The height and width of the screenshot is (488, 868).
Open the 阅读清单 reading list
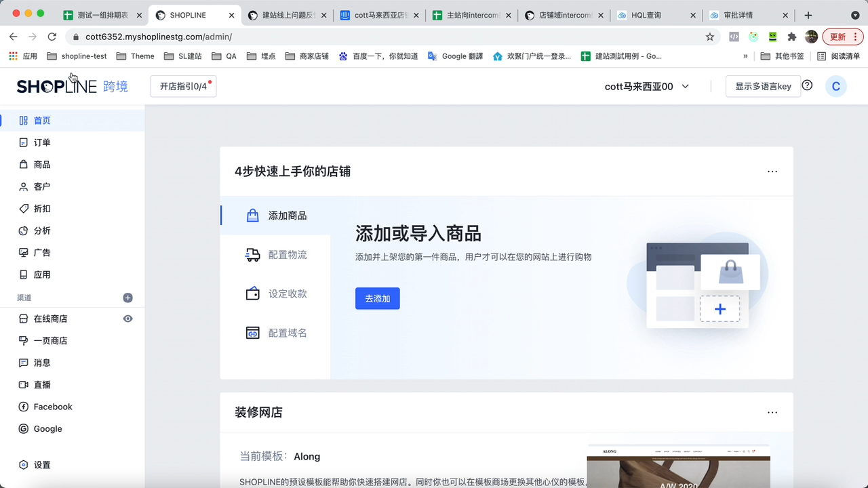click(x=839, y=56)
